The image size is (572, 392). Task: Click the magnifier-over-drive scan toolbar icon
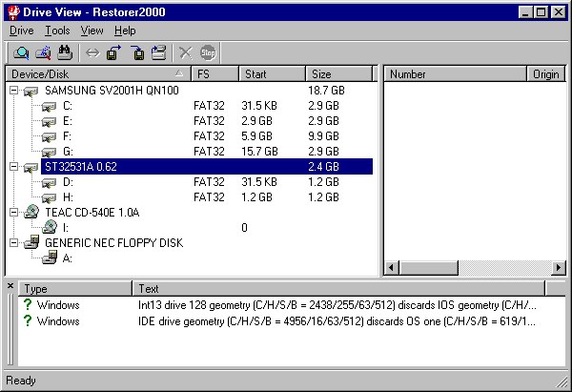coord(21,52)
